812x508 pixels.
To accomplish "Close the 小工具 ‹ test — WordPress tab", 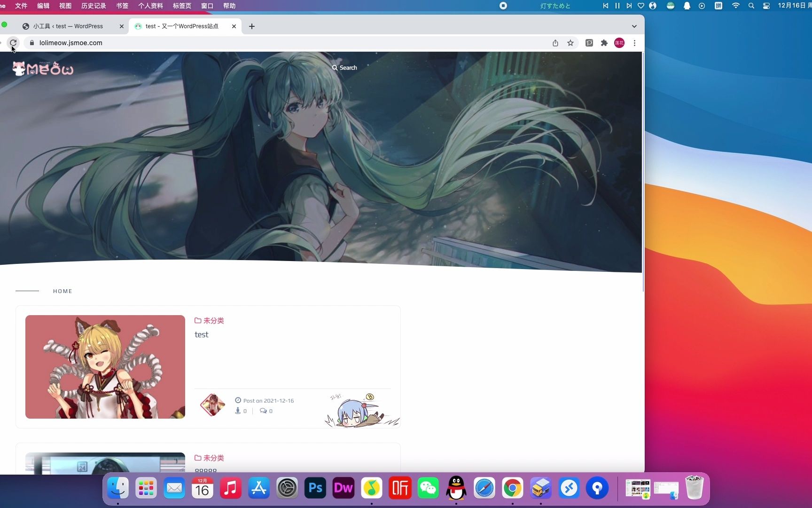I will 122,26.
